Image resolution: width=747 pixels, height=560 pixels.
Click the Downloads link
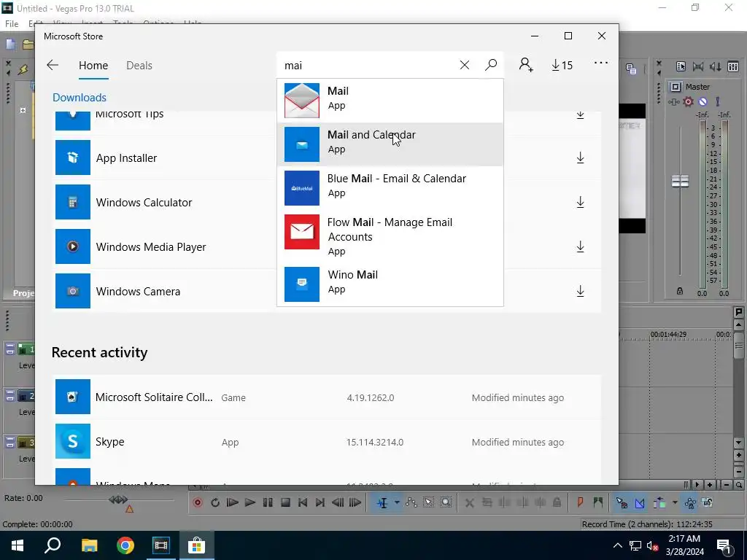pyautogui.click(x=80, y=97)
